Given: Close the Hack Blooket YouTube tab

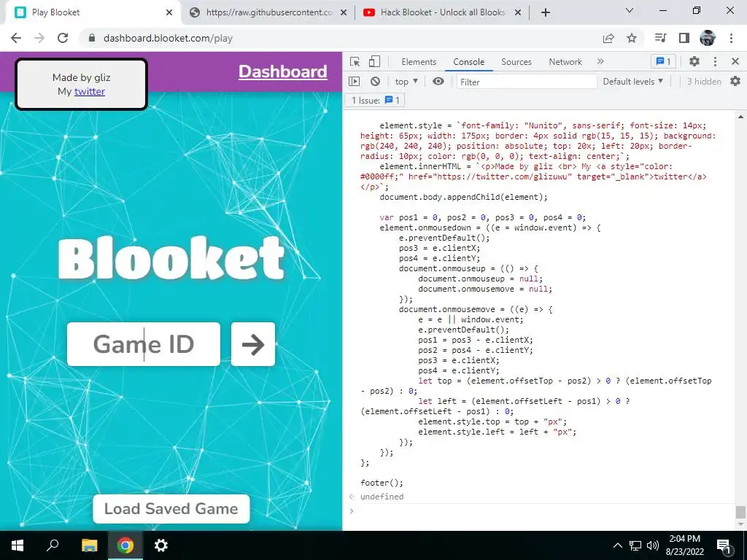Looking at the screenshot, I should [x=519, y=13].
